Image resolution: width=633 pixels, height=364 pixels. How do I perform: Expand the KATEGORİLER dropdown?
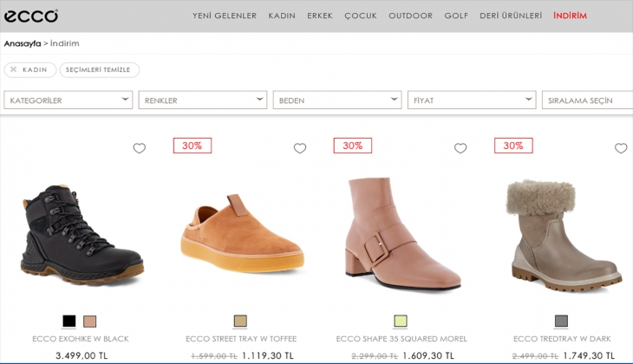click(69, 101)
